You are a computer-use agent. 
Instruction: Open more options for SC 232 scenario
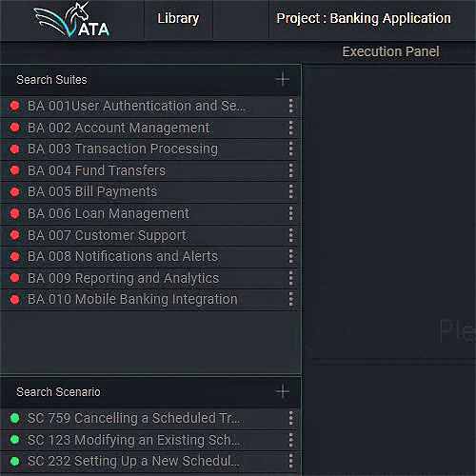[290, 461]
